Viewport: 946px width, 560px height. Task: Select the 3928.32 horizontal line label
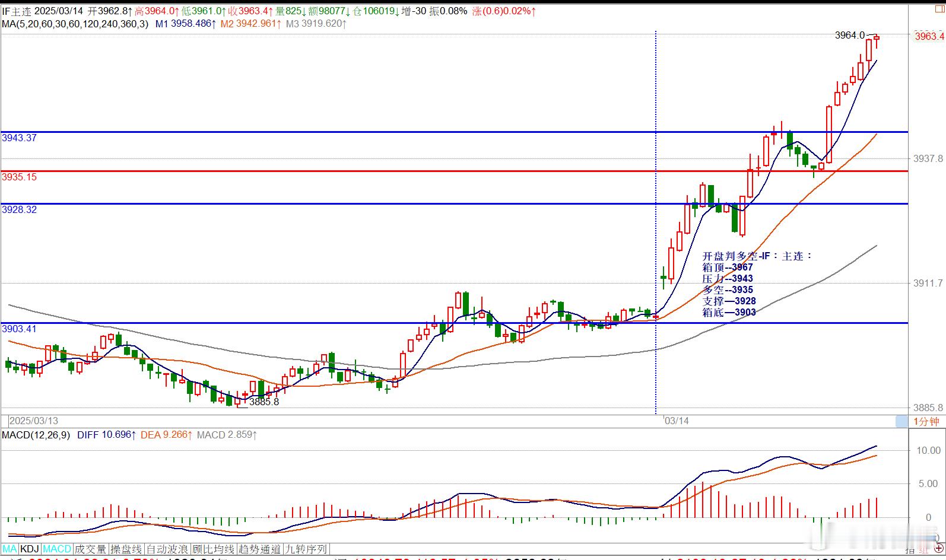point(19,209)
